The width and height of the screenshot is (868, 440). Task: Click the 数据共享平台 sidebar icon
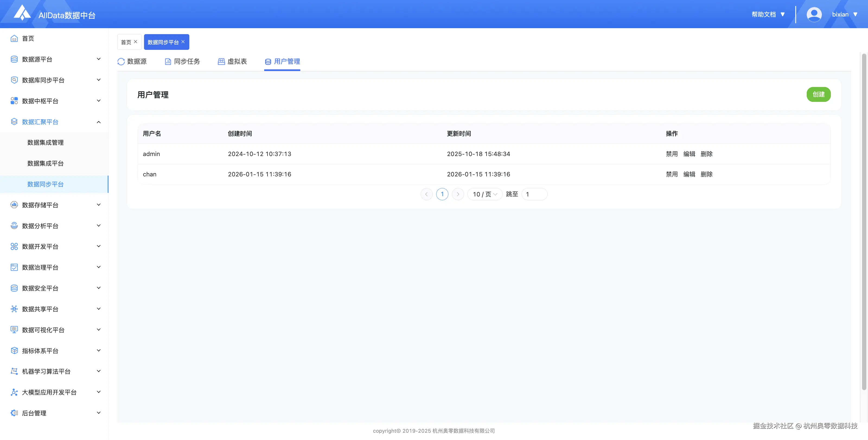14,309
